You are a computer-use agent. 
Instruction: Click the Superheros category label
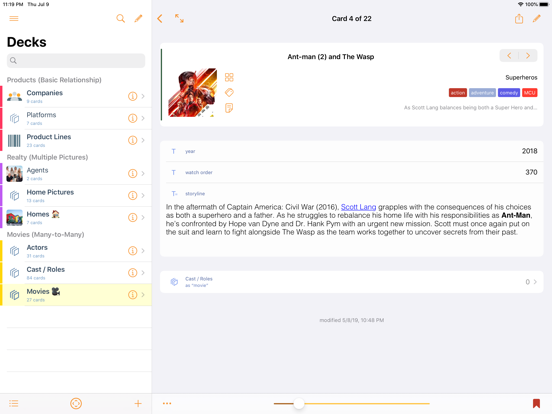tap(521, 77)
